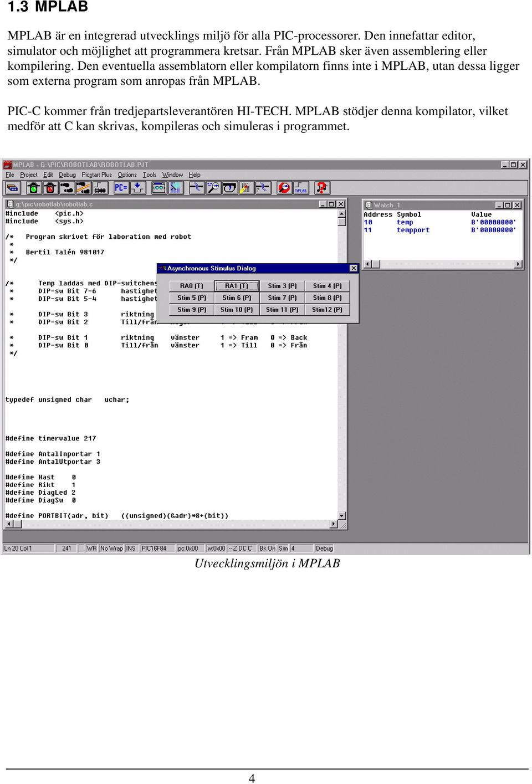Click the PC= Change Program Counter icon
This screenshot has height=784, width=532.
pos(121,188)
